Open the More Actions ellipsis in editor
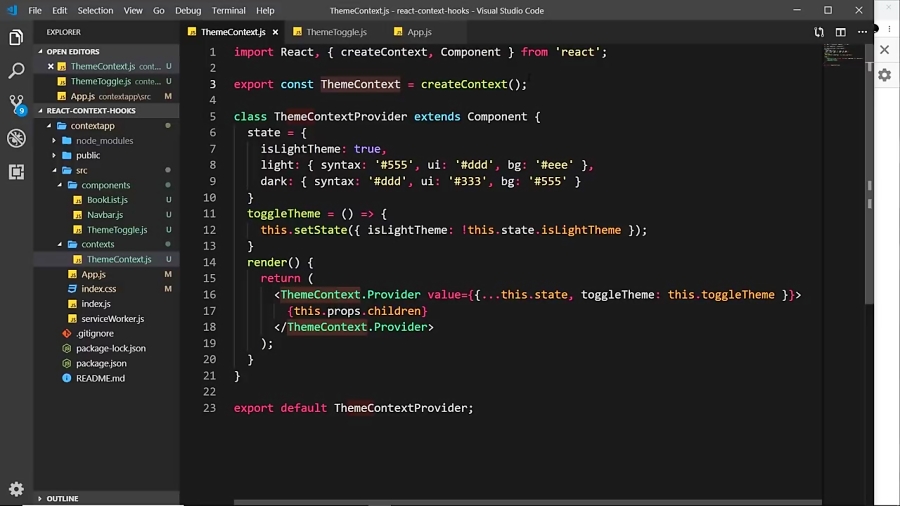Viewport: 900px width, 506px height. click(862, 32)
